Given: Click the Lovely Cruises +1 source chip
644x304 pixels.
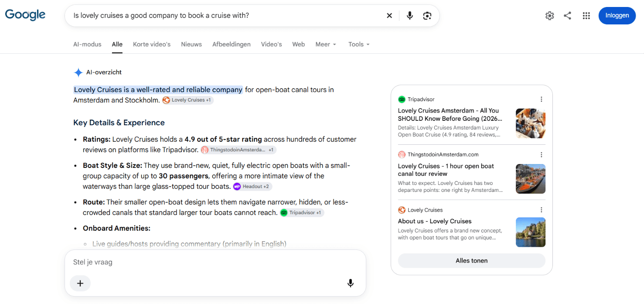Looking at the screenshot, I should pos(188,100).
